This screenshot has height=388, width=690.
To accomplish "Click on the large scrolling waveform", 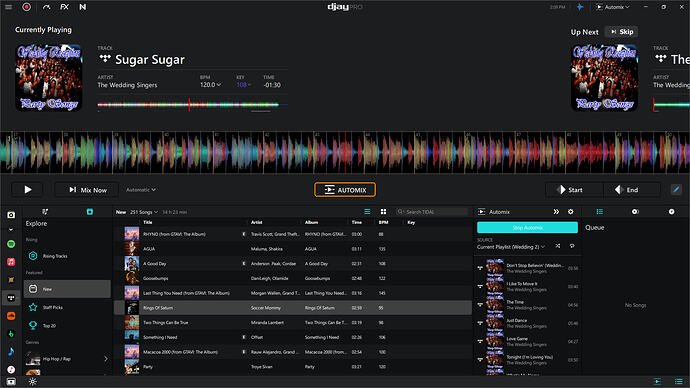I will click(345, 152).
